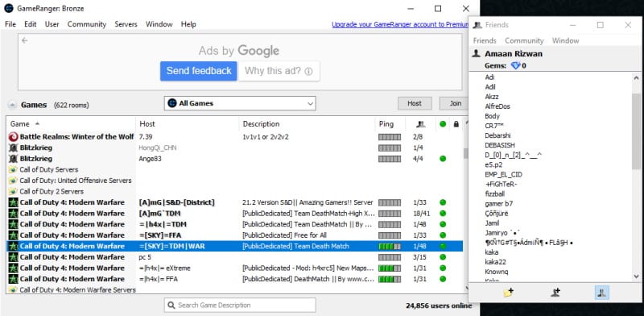Open the Servers menu

126,24
